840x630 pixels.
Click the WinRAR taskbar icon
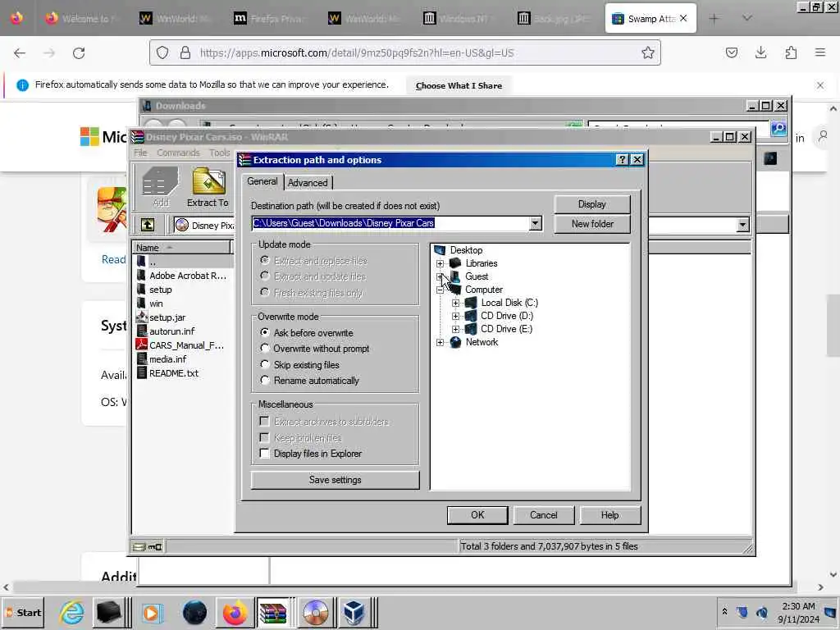click(x=273, y=612)
